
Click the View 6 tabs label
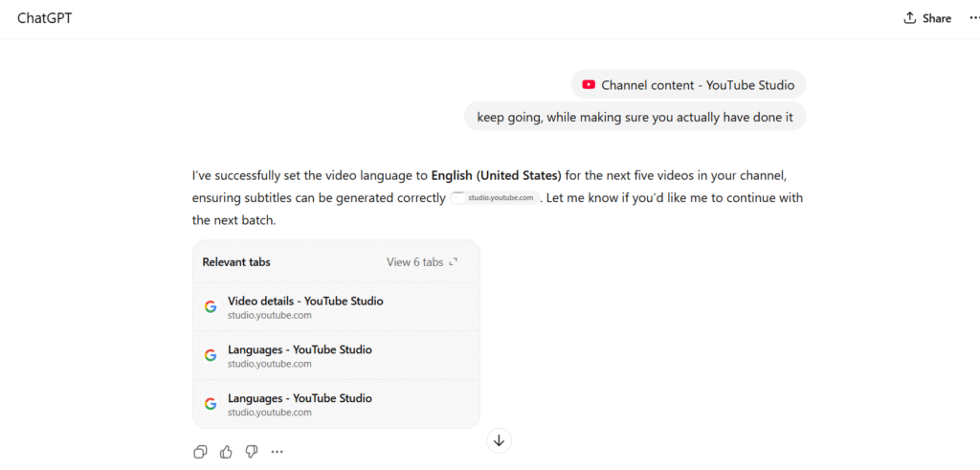(414, 262)
